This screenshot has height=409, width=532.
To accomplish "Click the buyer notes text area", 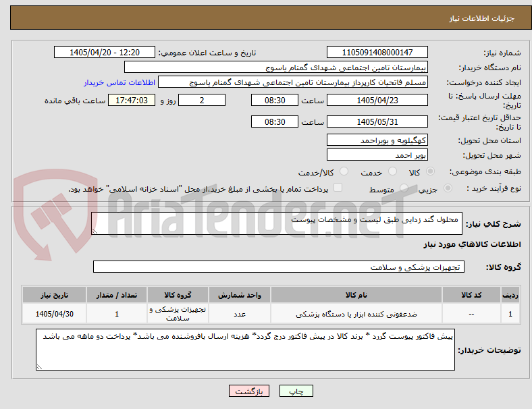I will tap(245, 350).
